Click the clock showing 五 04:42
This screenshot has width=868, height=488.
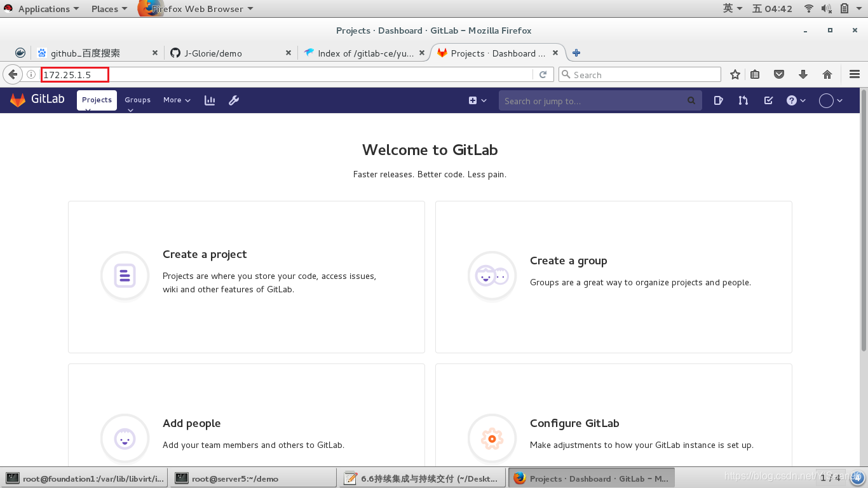[772, 9]
